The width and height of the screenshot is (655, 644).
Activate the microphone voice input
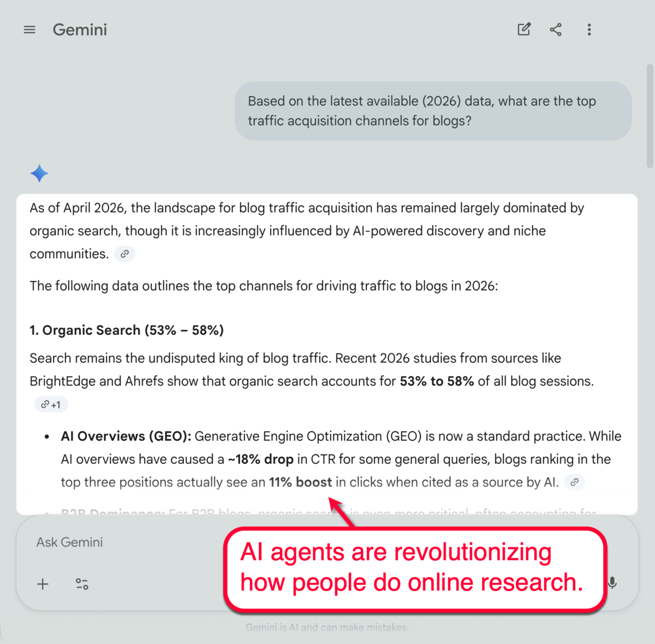click(x=612, y=583)
